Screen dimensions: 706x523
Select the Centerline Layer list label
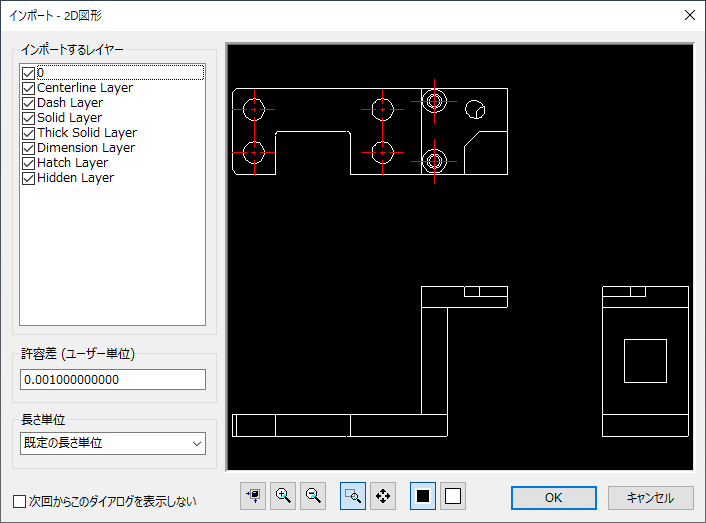click(85, 88)
